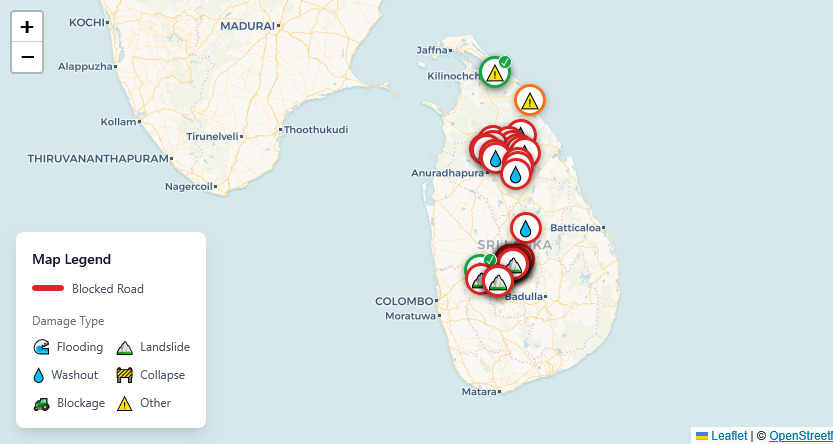Click the Other warning-triangle icon in legend

125,403
